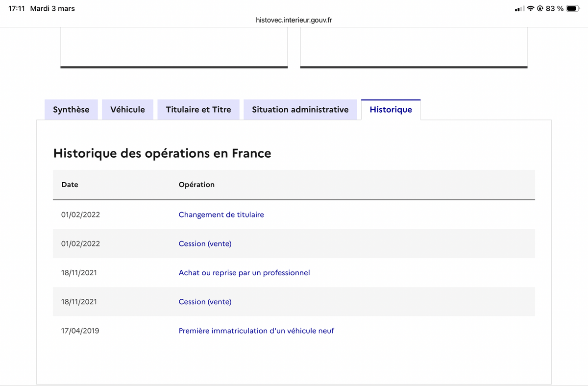588x386 pixels.
Task: Click the Date column header
Action: [70, 185]
